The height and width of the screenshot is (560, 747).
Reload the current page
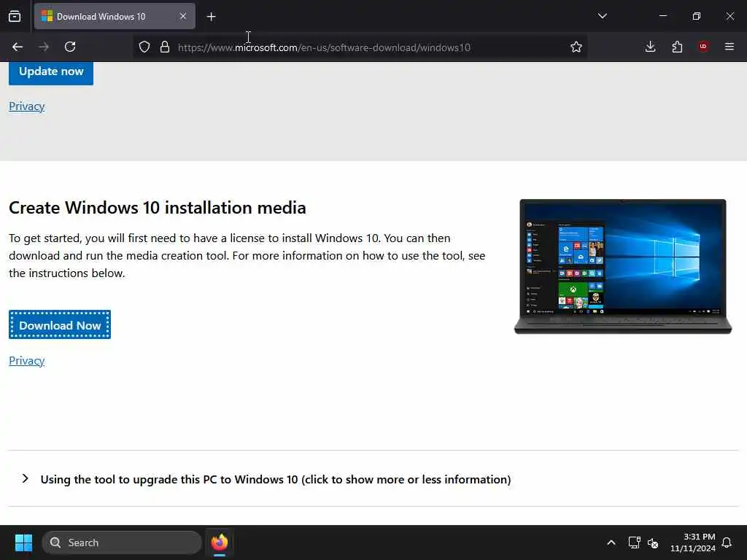click(70, 47)
